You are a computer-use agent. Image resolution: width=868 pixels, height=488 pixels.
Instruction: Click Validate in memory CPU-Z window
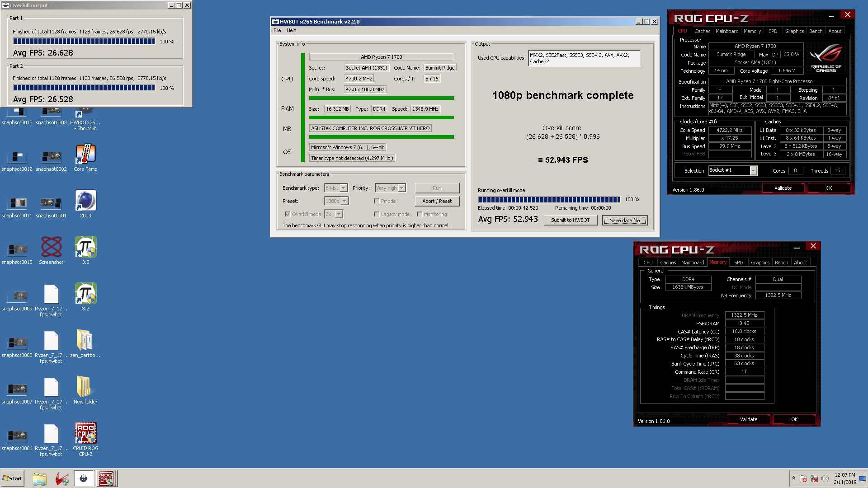click(749, 419)
